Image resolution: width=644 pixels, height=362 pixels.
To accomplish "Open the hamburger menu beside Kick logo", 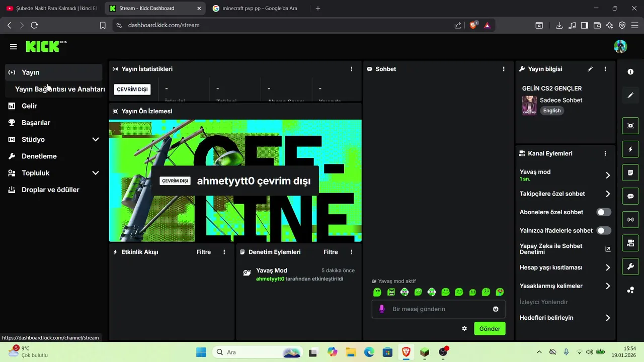I will pyautogui.click(x=13, y=47).
